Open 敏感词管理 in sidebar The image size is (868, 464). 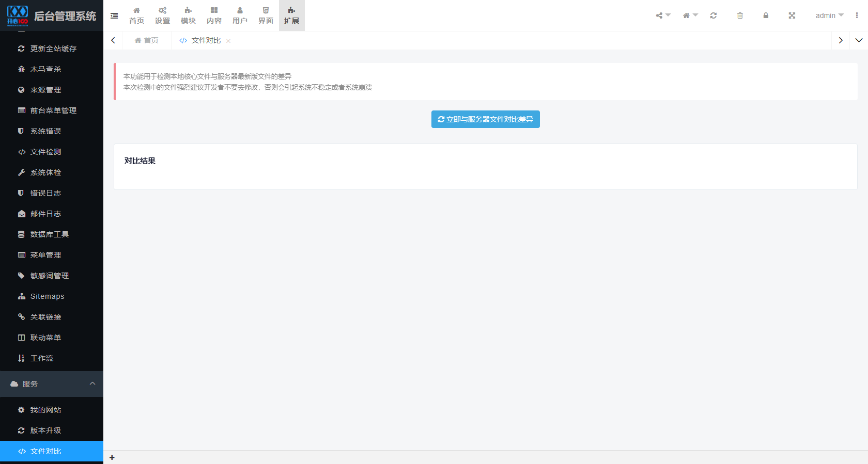[52, 276]
